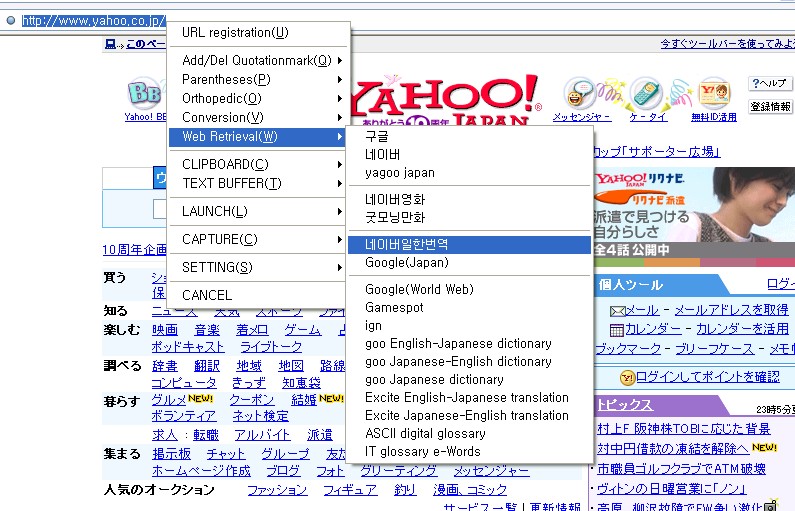Select 구글 in the submenu
Viewport: 795px width, 511px height.
point(469,136)
